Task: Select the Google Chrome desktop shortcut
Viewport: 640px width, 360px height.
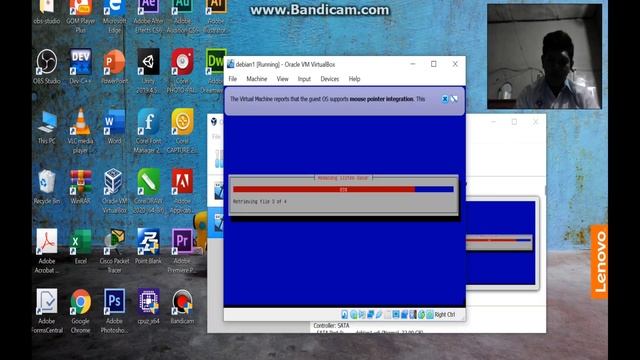Action: click(80, 311)
